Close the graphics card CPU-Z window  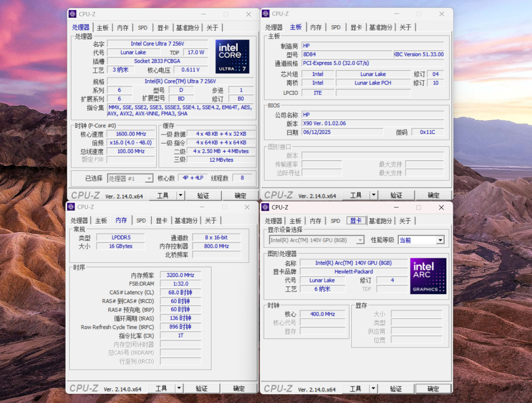point(441,207)
